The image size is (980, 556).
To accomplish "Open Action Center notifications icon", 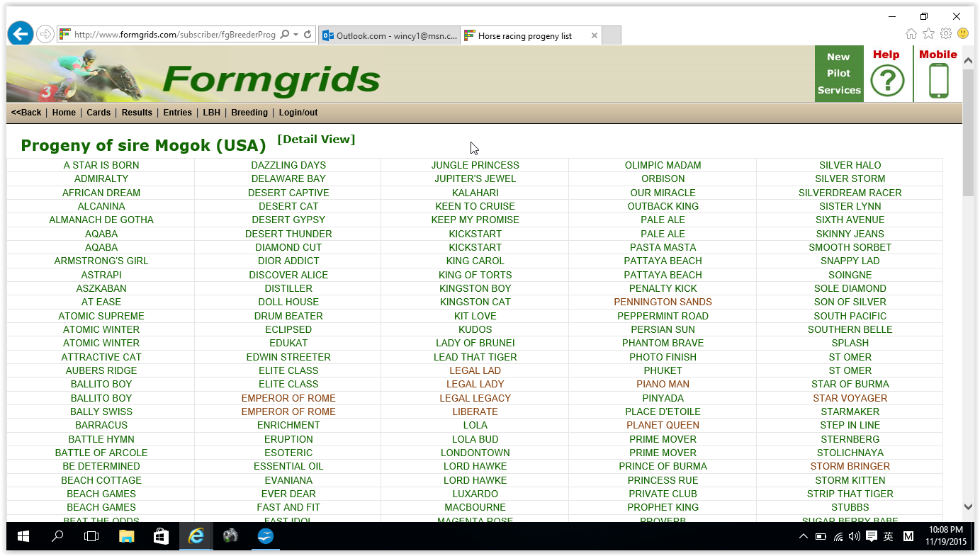I will click(x=872, y=537).
